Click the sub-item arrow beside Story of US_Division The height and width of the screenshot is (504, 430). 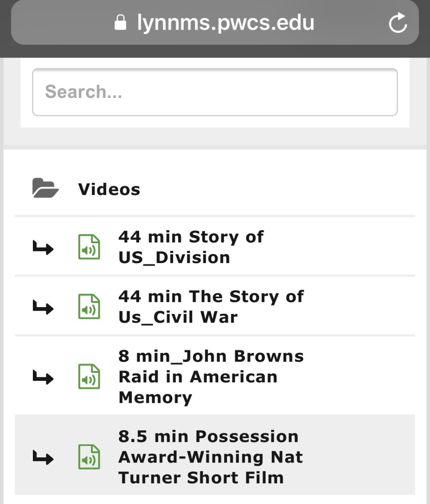coord(43,247)
